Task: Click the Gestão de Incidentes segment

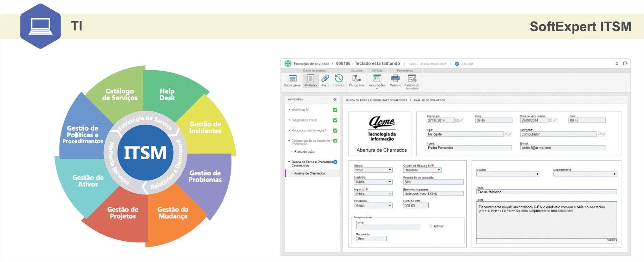Action: click(205, 127)
